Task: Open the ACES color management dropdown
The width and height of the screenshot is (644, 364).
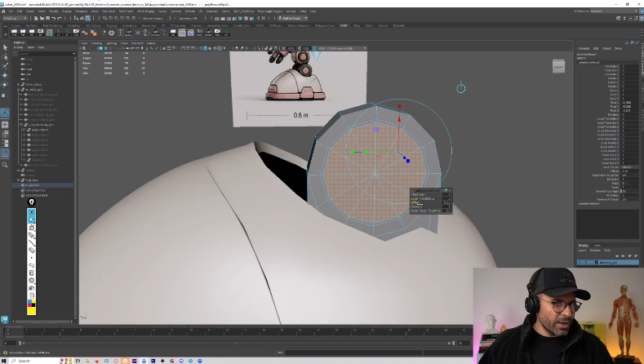Action: [x=341, y=48]
